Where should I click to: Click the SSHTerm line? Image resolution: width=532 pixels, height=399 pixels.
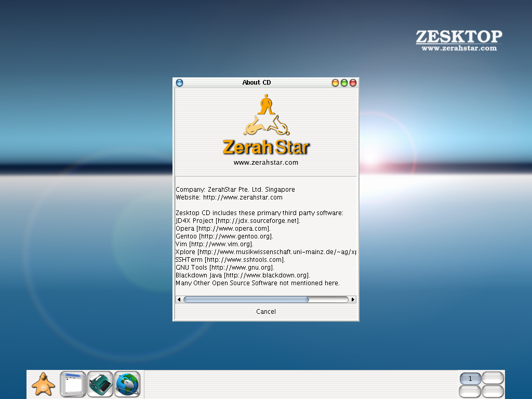click(230, 260)
